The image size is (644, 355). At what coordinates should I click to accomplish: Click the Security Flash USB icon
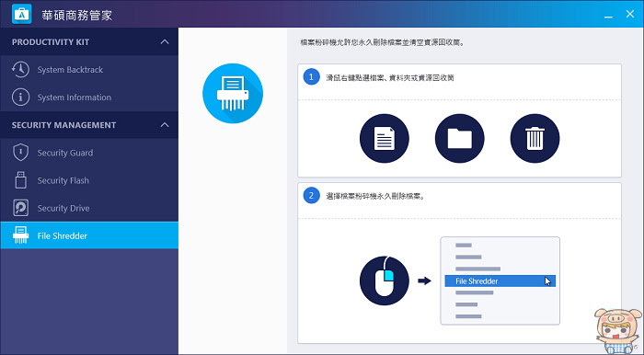coord(20,180)
